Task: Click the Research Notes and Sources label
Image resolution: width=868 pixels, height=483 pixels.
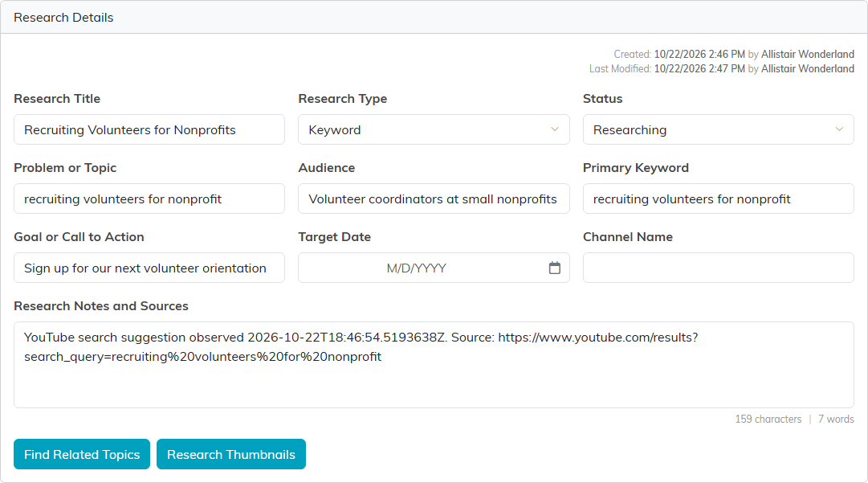Action: click(x=100, y=305)
